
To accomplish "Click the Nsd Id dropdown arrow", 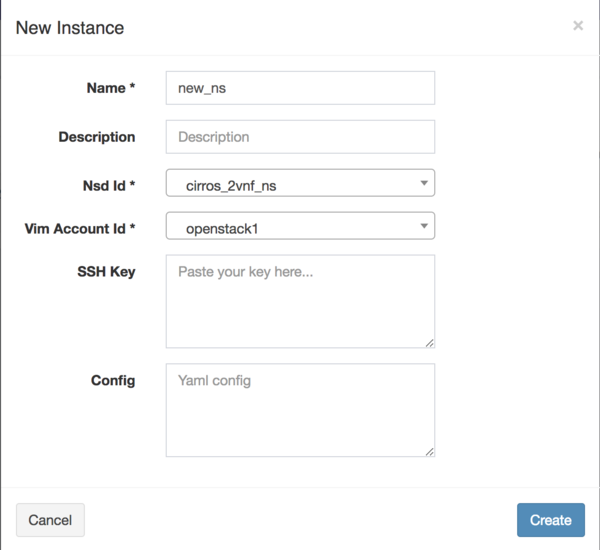I will point(424,183).
